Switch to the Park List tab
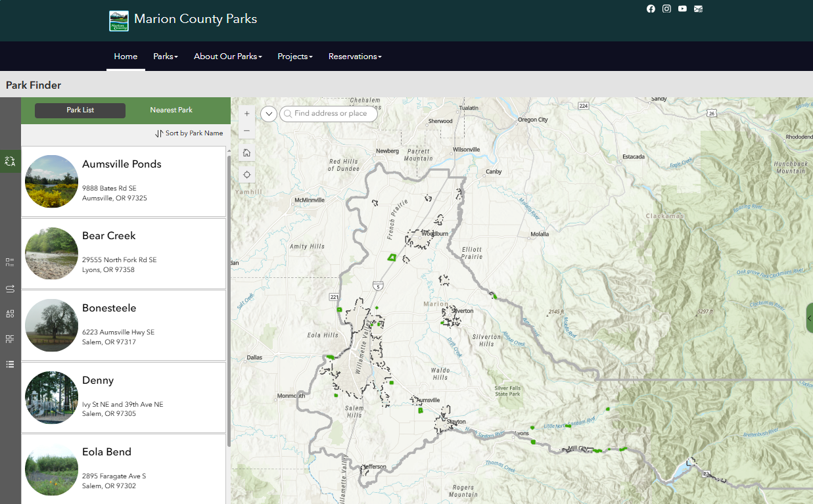The image size is (813, 504). [x=80, y=110]
